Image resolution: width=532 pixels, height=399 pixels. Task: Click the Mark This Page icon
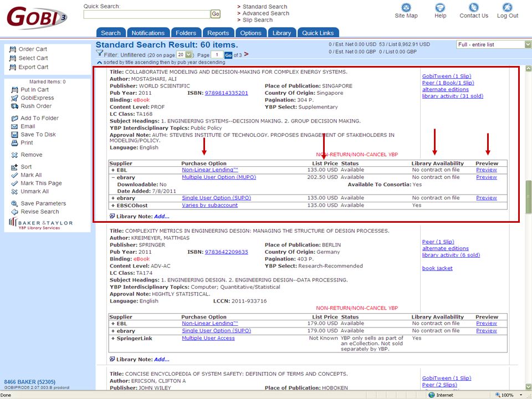point(14,183)
